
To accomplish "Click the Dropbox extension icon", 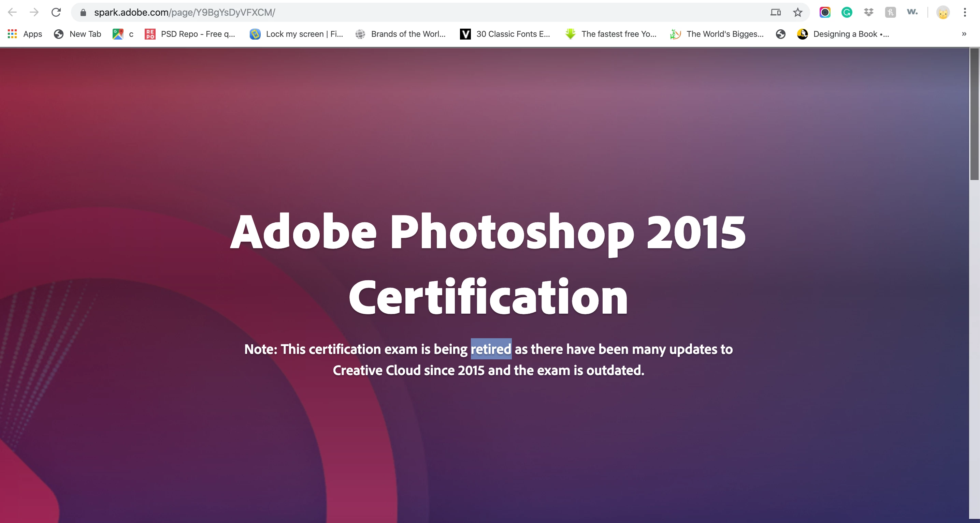I will coord(868,13).
